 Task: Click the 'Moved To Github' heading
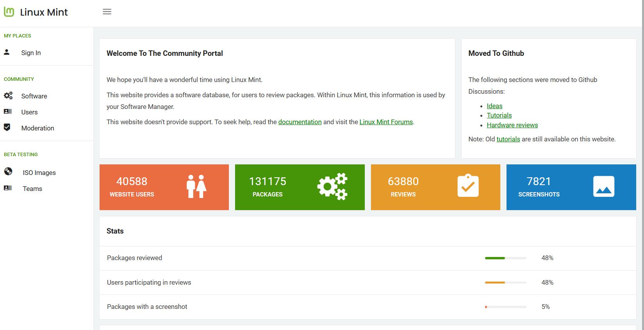click(496, 53)
